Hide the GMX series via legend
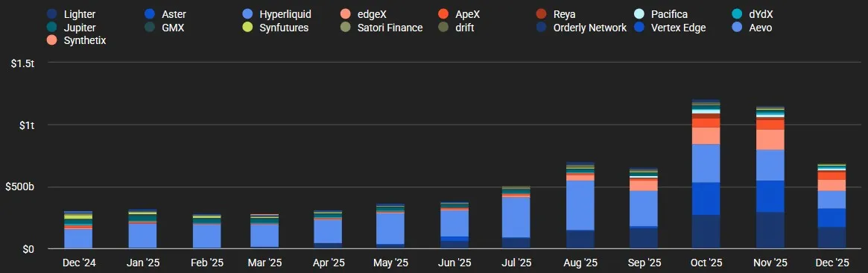This screenshot has height=273, width=868. pos(164,28)
